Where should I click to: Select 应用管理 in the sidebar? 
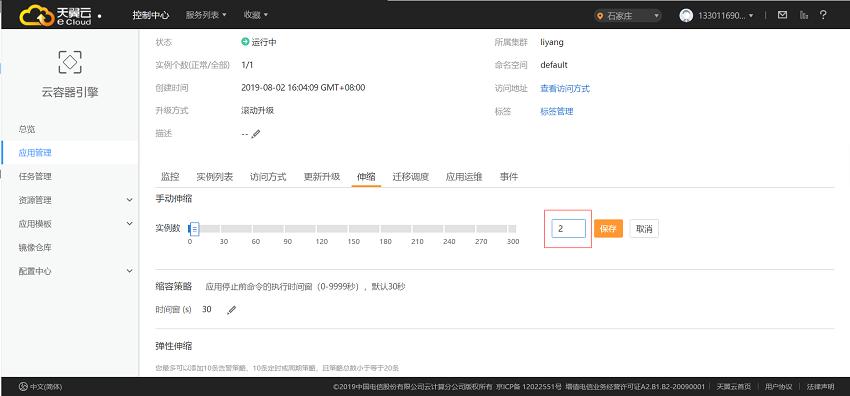(x=70, y=153)
